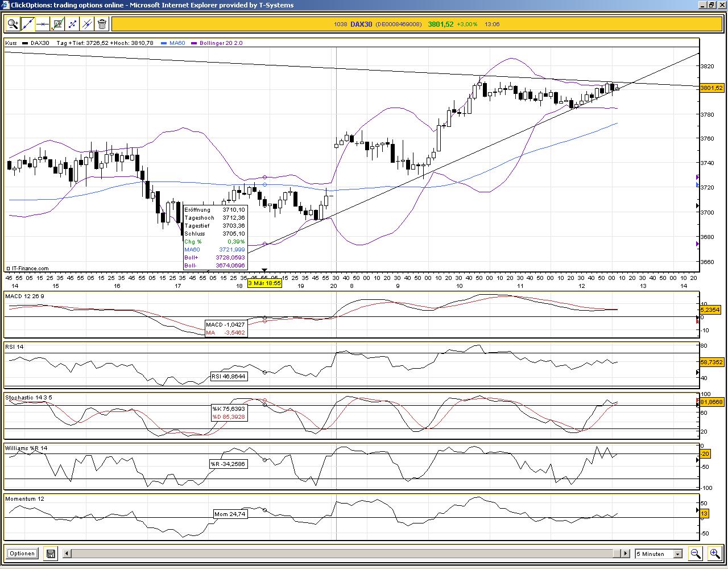Select the trendline drawing tool
This screenshot has height=569, width=728.
pyautogui.click(x=27, y=24)
